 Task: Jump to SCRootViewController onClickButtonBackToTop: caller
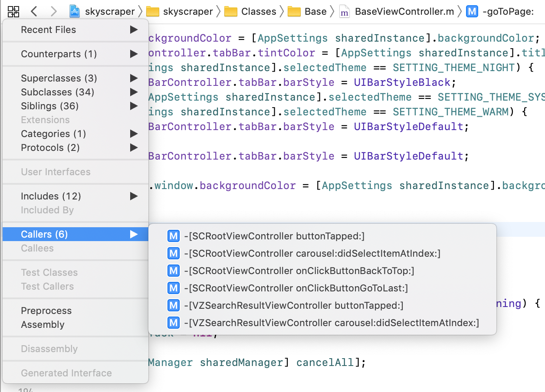[299, 271]
